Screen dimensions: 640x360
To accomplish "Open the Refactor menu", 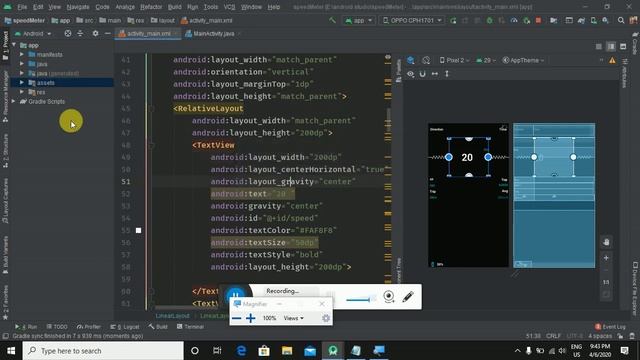I will [x=151, y=7].
